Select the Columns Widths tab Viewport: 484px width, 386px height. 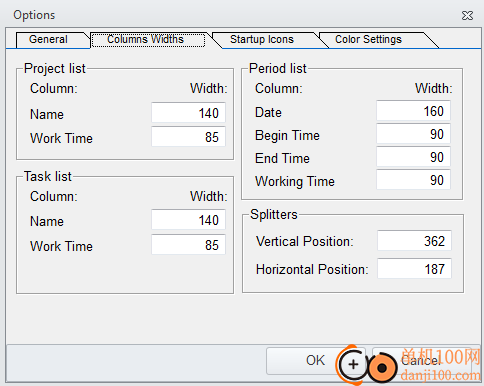[148, 40]
